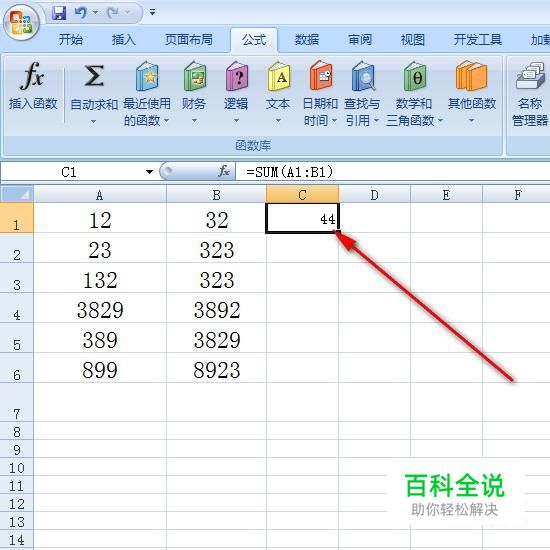Open the Name Box dropdown arrow

(149, 172)
